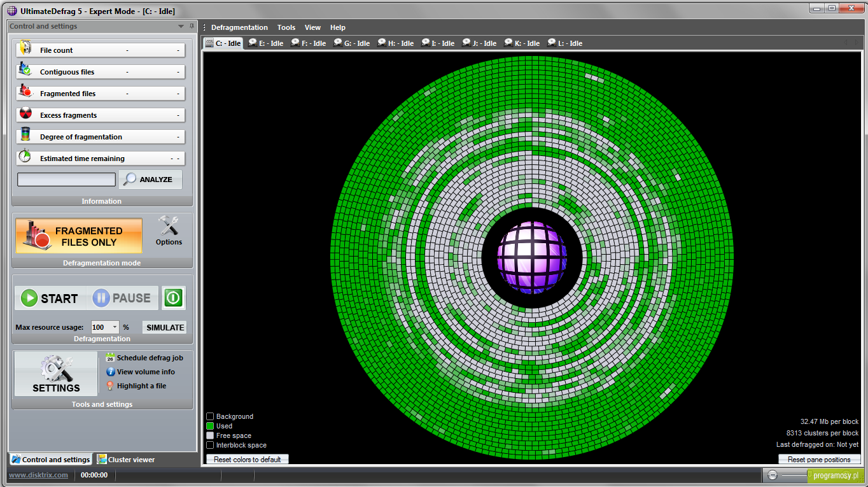Viewport: 868px width, 487px height.
Task: Open the Defragmentation menu
Action: (x=239, y=27)
